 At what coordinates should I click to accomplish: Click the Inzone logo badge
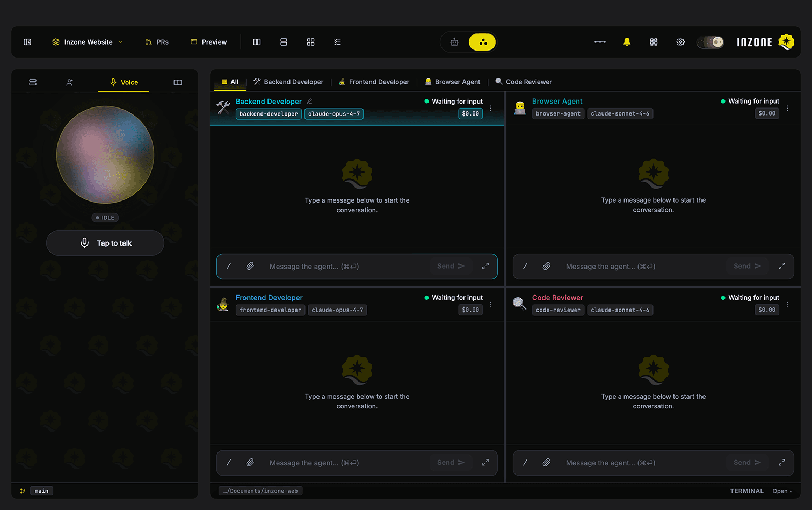786,42
